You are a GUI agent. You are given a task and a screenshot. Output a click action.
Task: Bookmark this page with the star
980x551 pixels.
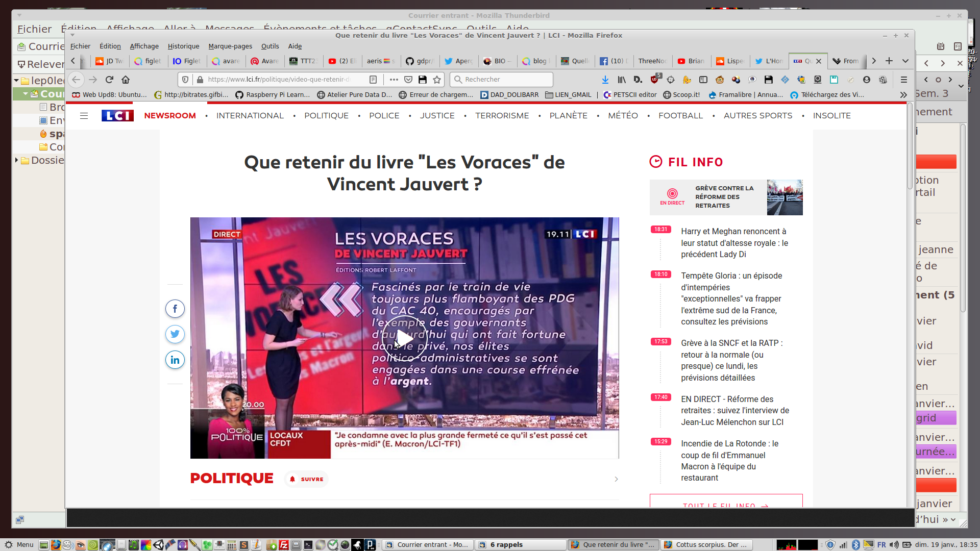pos(437,80)
